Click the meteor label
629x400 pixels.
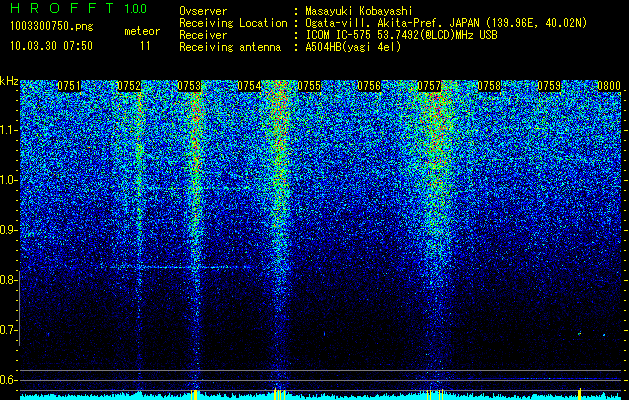coord(142,31)
